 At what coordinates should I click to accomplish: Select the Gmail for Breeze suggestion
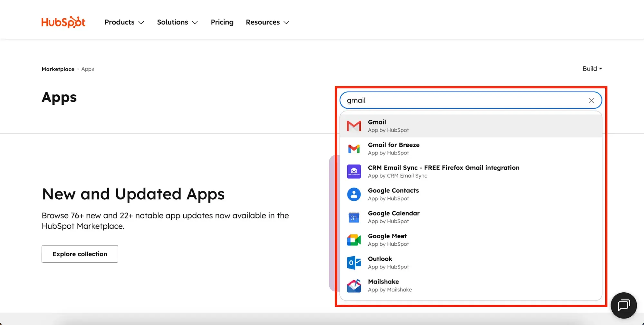[x=471, y=149]
